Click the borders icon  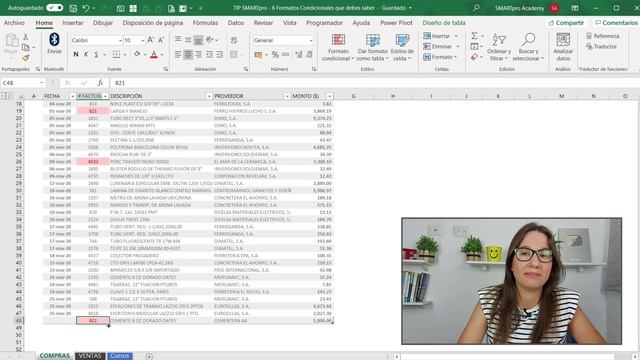coord(116,54)
